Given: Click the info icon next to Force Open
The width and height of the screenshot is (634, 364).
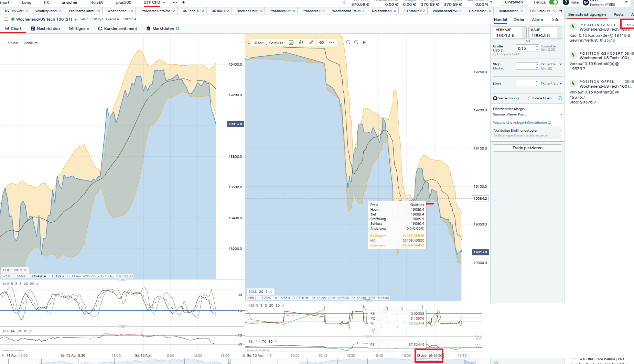Looking at the screenshot, I should [x=560, y=98].
